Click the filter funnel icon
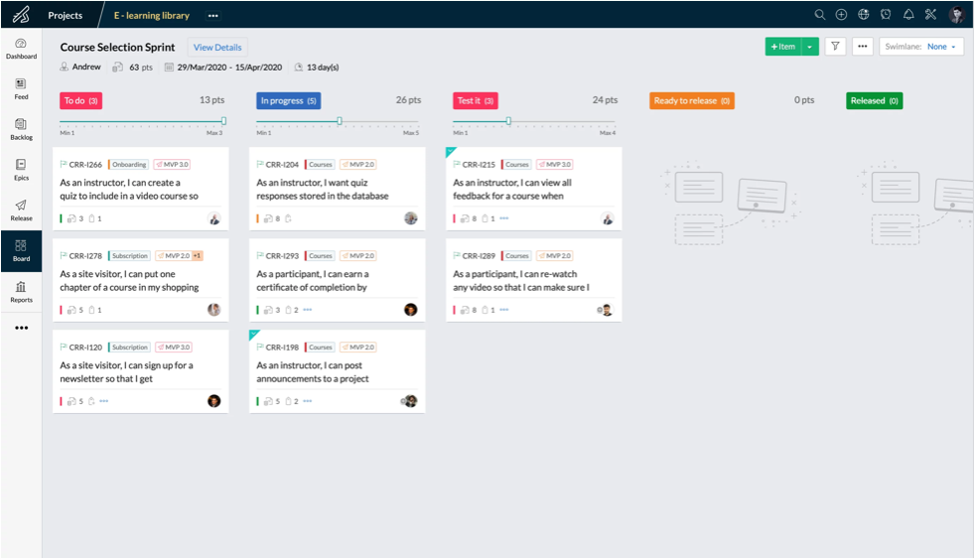 (x=835, y=47)
